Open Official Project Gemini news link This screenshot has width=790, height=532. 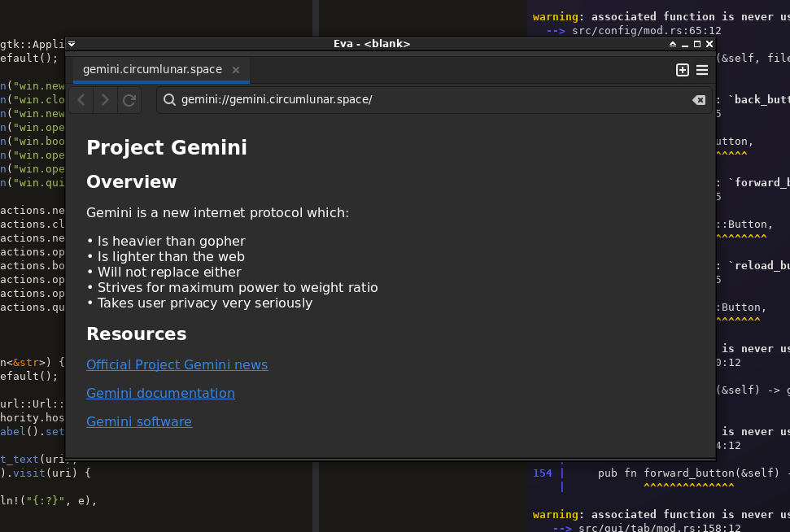pyautogui.click(x=177, y=364)
